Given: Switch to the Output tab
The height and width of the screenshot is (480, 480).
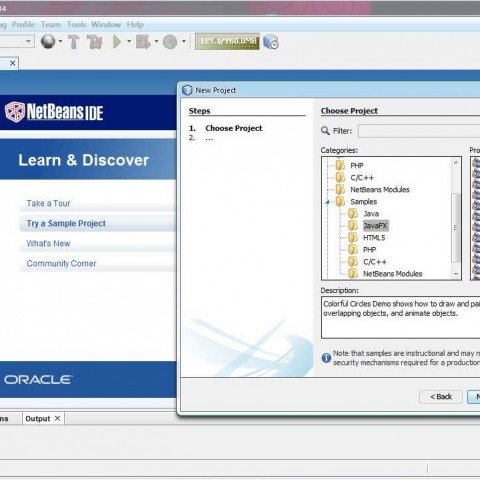Looking at the screenshot, I should click(x=38, y=419).
